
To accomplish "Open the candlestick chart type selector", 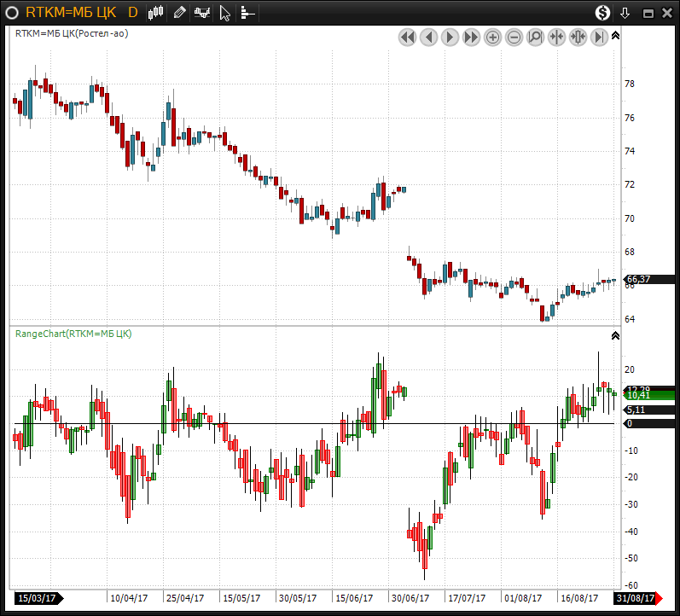I will tap(155, 13).
